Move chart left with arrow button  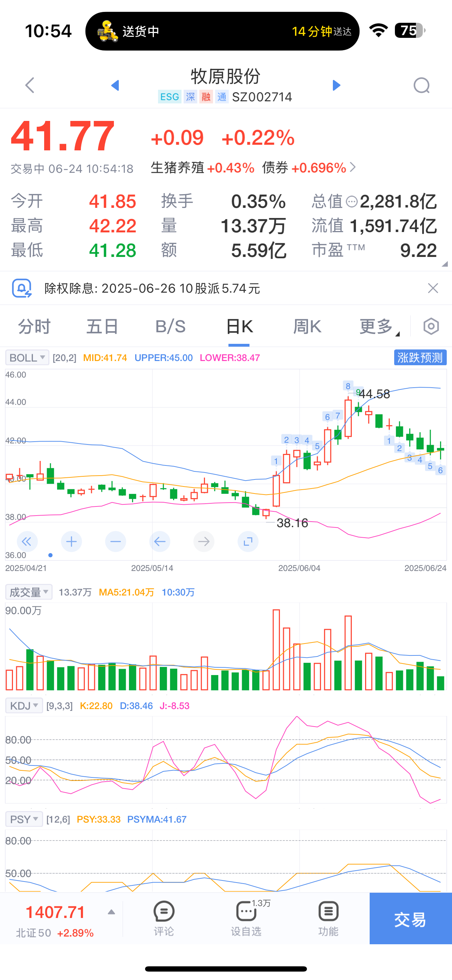tap(160, 542)
